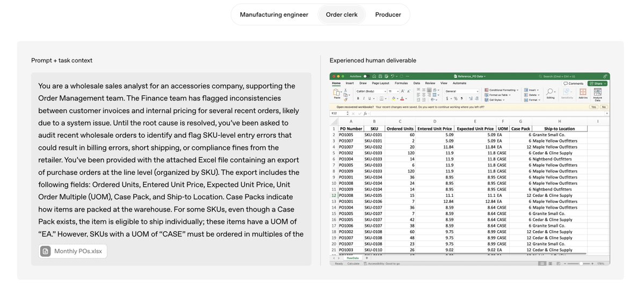Click the plus icon to add a sheet

[367, 258]
